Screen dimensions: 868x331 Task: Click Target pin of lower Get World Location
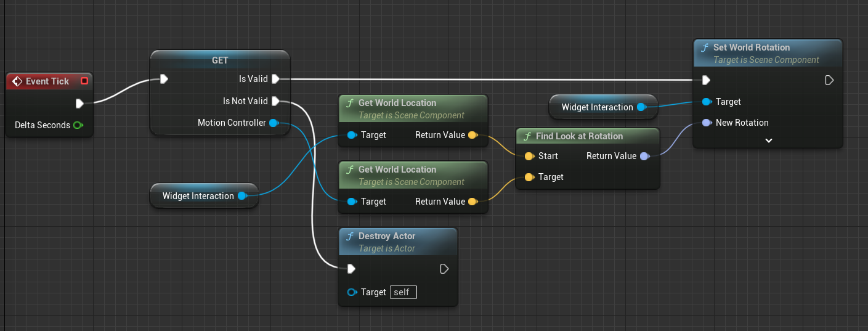(351, 202)
